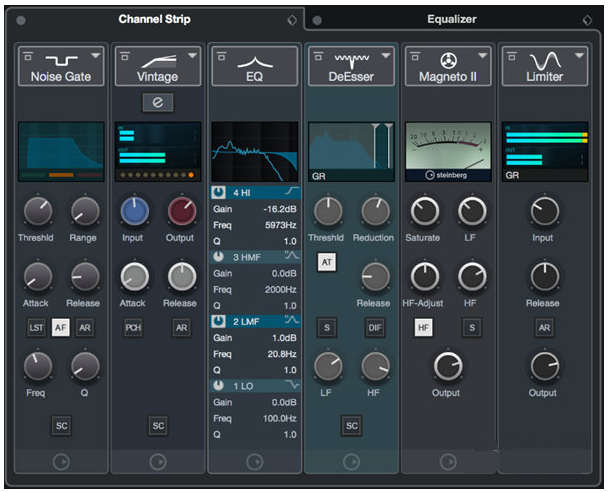
Task: Click the 1 LO band filter type icon
Action: click(292, 384)
